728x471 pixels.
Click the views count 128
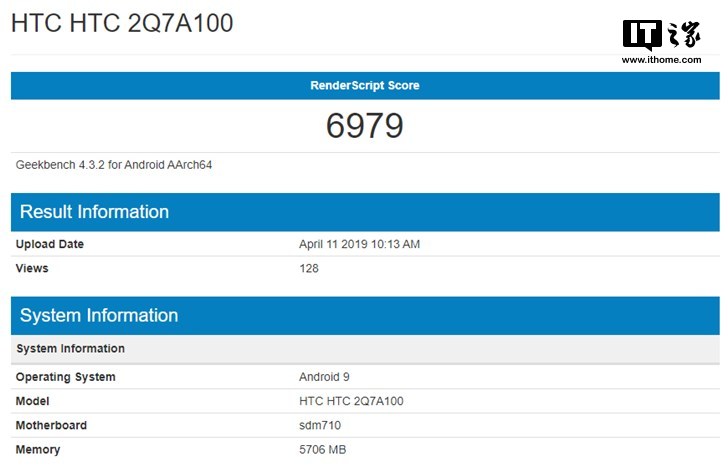[x=309, y=268]
